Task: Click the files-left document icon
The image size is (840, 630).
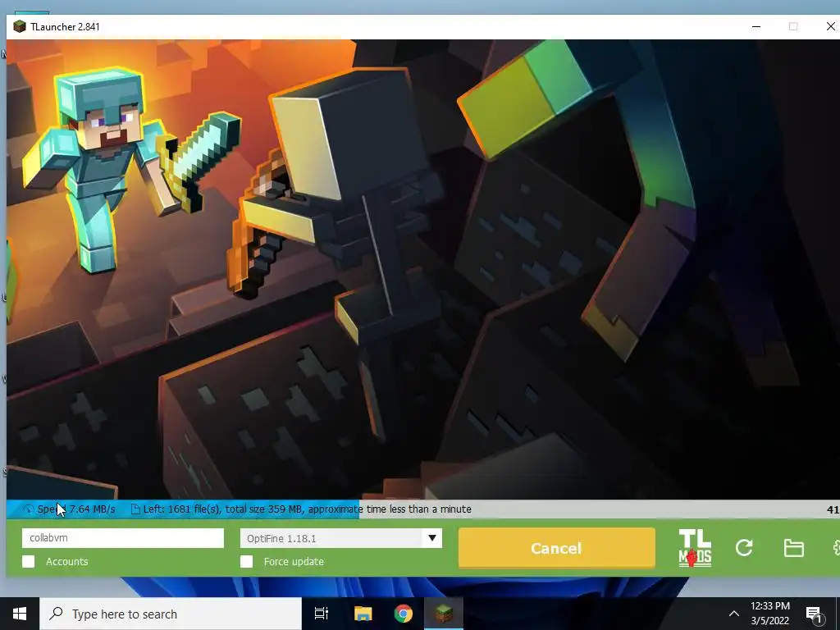Action: tap(135, 509)
